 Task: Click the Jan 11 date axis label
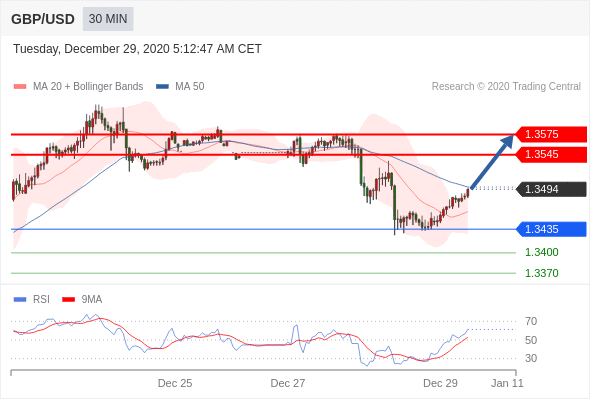(x=507, y=383)
